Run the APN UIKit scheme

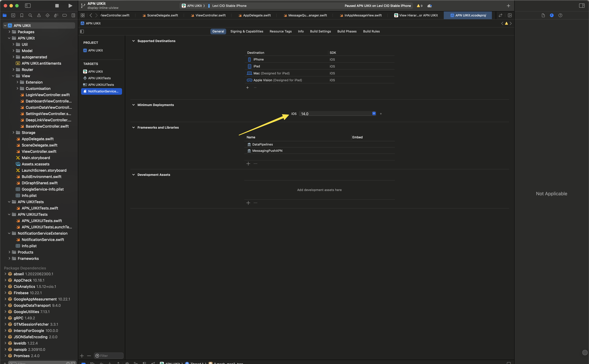(70, 6)
